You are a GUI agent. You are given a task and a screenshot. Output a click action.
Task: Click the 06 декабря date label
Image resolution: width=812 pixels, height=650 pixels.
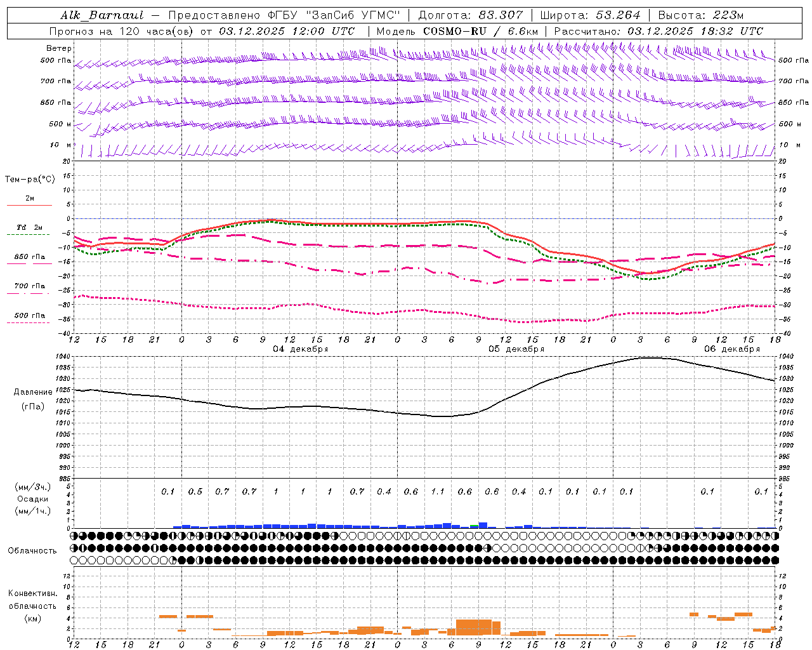click(732, 349)
